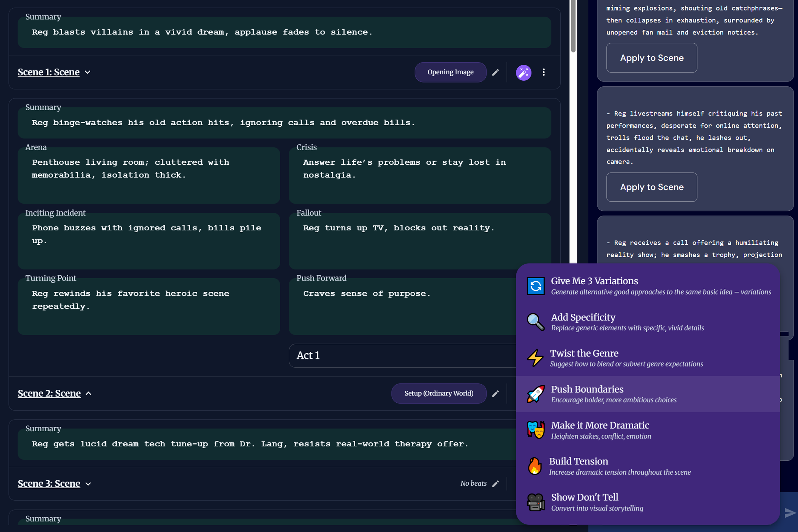The image size is (798, 532).
Task: Click the first Apply to Scene button
Action: click(651, 58)
